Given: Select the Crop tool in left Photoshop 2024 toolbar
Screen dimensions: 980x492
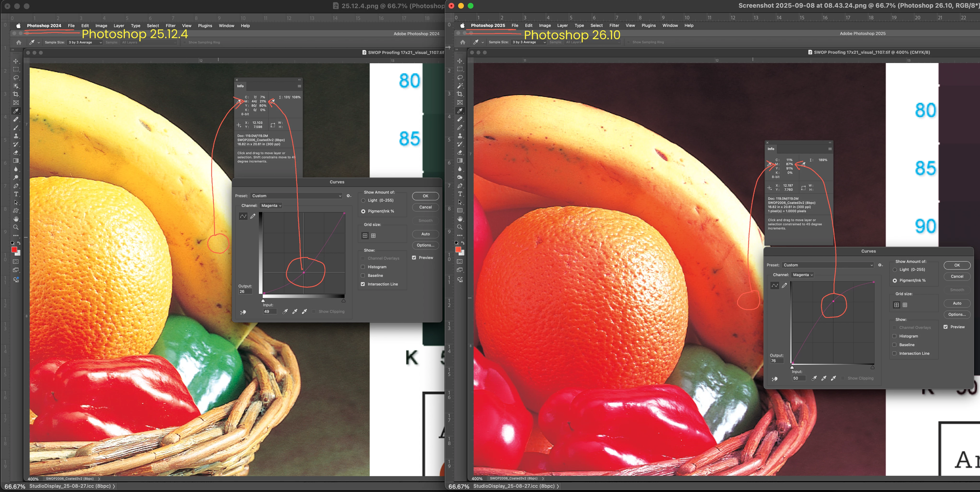Looking at the screenshot, I should pyautogui.click(x=16, y=94).
